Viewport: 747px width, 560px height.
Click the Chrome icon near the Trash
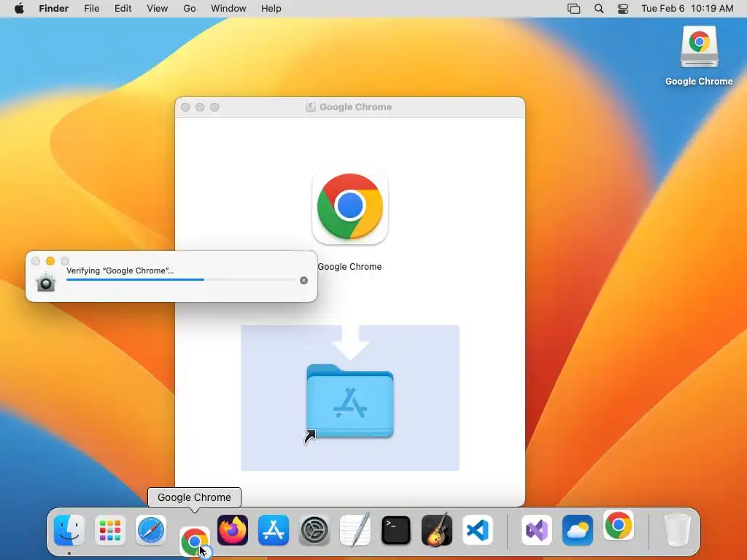point(619,525)
